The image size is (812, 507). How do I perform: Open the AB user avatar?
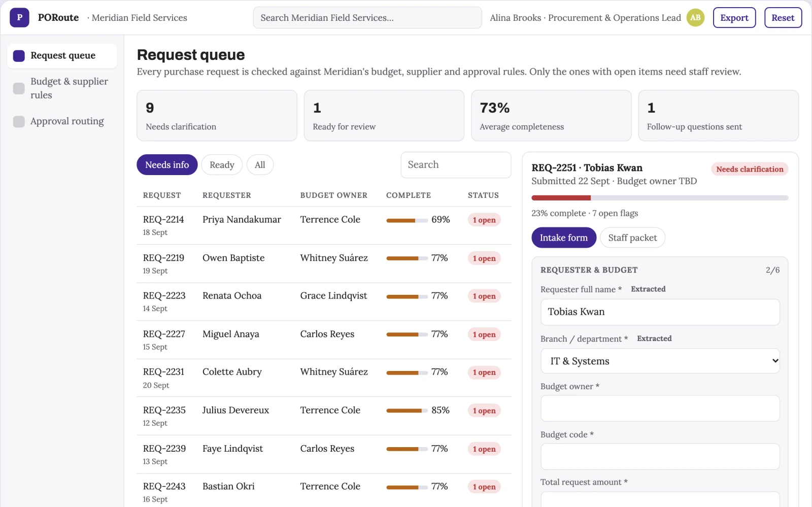tap(695, 18)
